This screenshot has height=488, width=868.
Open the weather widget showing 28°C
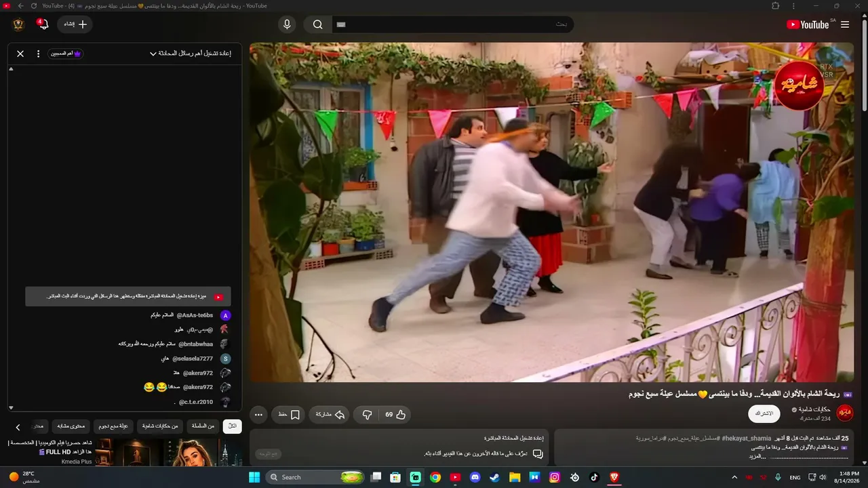(24, 477)
